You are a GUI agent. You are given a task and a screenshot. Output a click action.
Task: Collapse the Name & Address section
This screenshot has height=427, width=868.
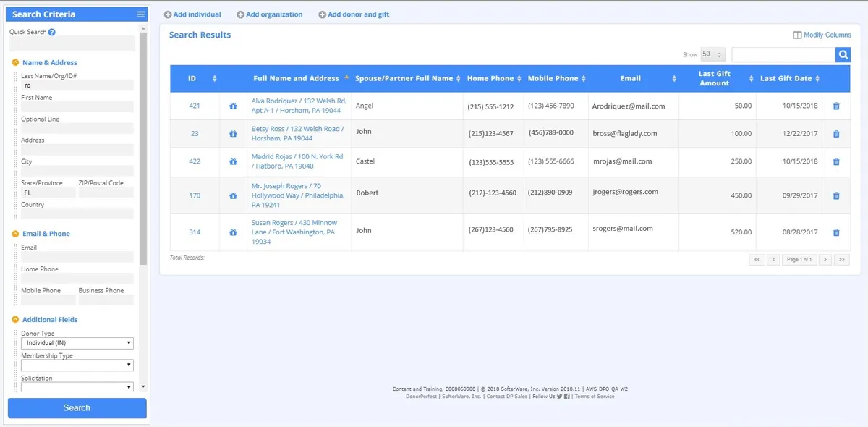[x=15, y=63]
